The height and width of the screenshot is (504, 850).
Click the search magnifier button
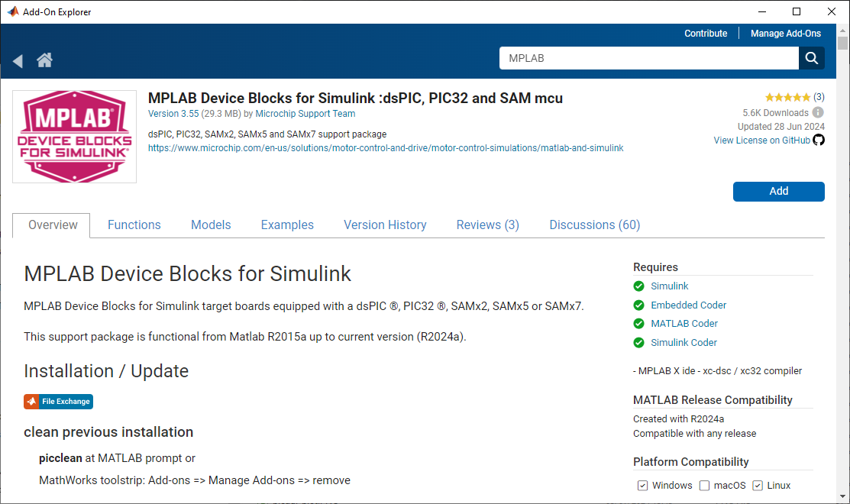pos(812,58)
